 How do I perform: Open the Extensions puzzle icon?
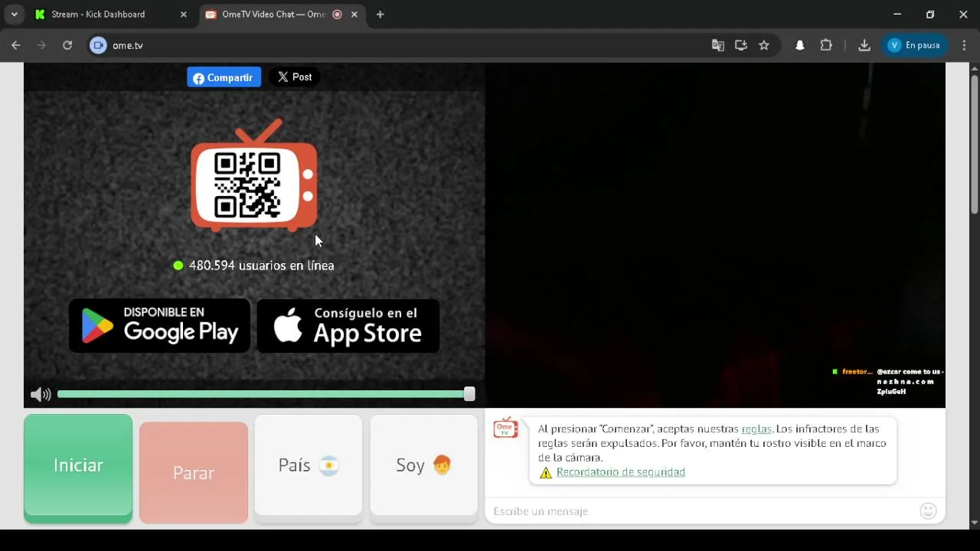click(826, 45)
